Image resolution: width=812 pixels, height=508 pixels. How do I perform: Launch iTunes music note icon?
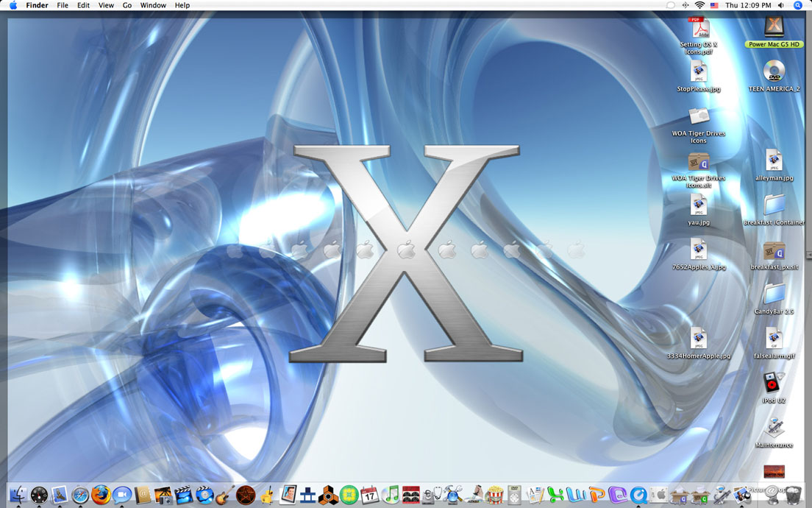(x=391, y=495)
